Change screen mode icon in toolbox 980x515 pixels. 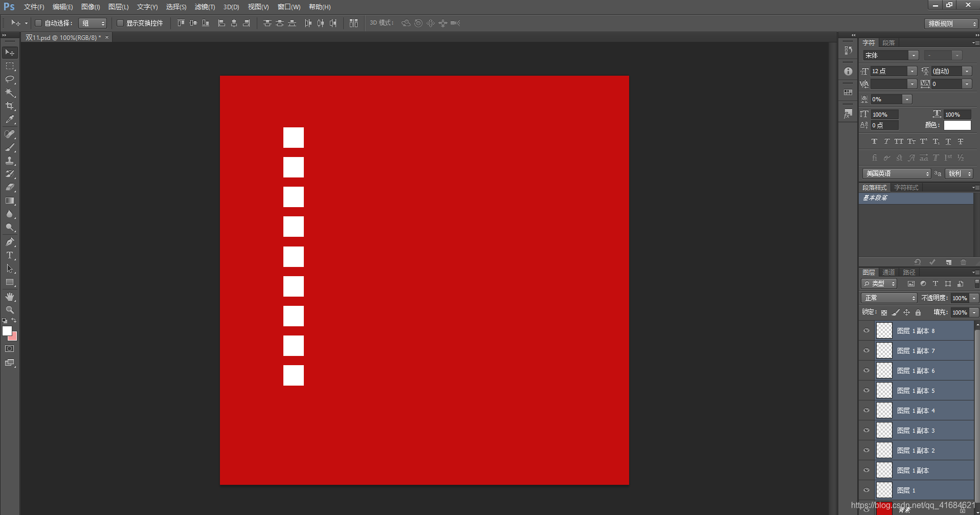coord(10,363)
